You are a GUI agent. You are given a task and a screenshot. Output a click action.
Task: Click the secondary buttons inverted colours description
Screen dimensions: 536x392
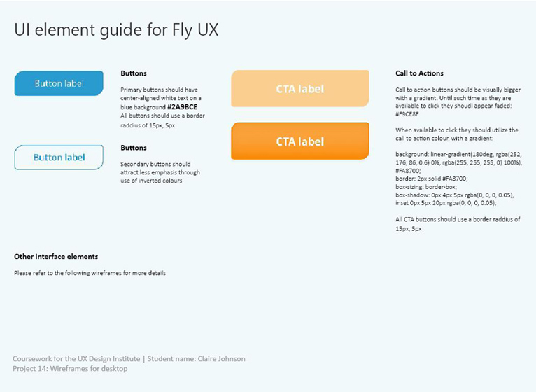click(x=160, y=172)
